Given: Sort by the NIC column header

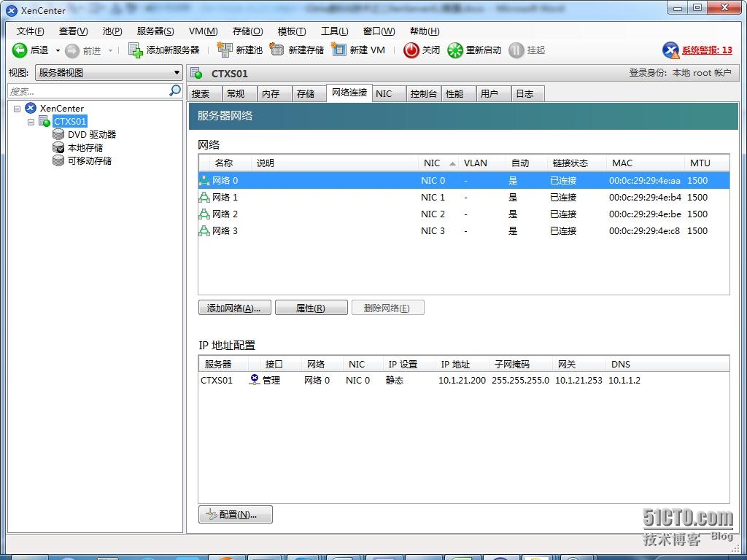Looking at the screenshot, I should tap(438, 163).
